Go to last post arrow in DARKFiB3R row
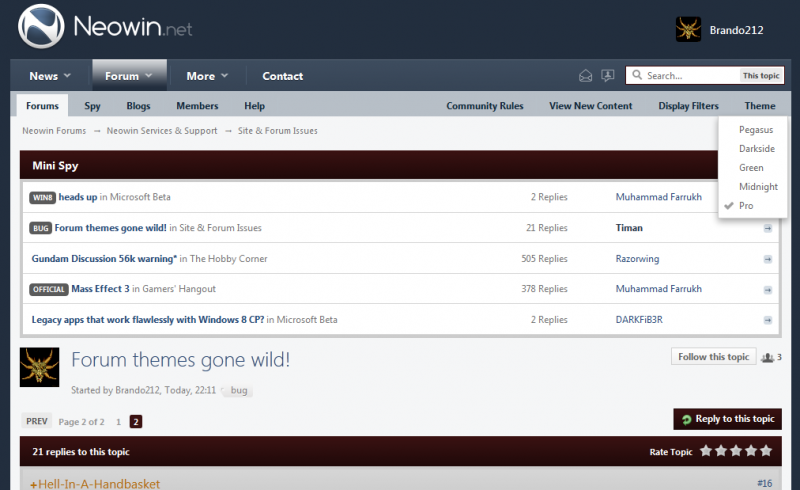The height and width of the screenshot is (490, 800). (767, 320)
